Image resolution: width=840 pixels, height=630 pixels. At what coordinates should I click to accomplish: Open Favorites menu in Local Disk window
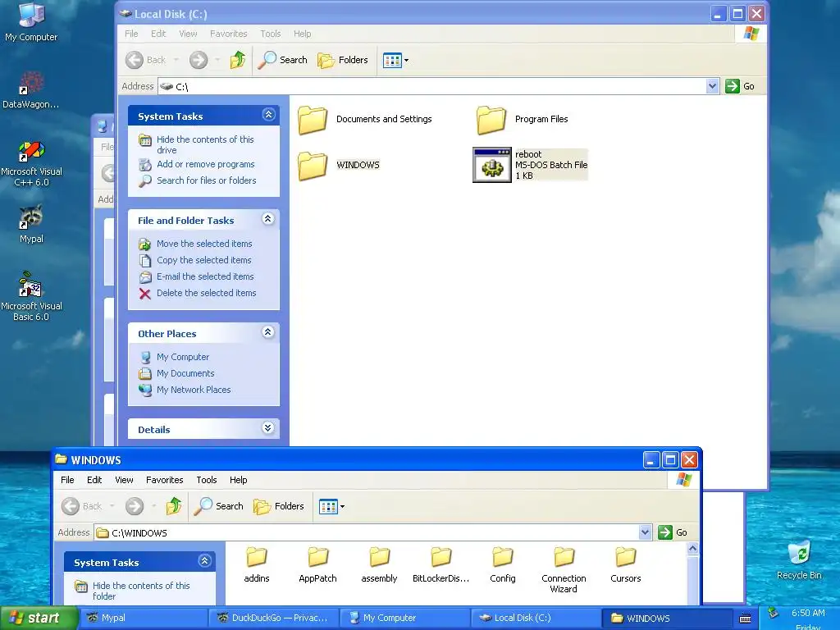pyautogui.click(x=229, y=34)
